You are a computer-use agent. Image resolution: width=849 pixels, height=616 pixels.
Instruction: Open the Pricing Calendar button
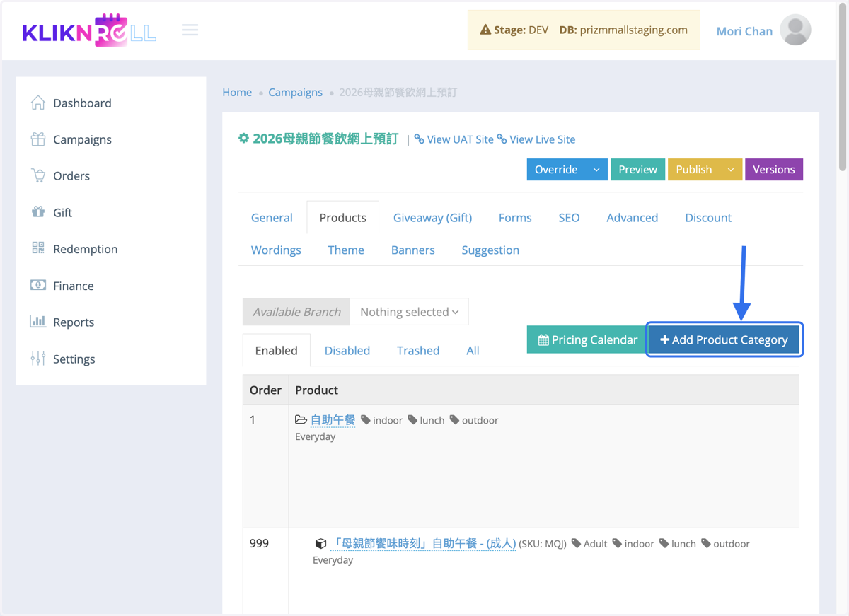(x=587, y=340)
